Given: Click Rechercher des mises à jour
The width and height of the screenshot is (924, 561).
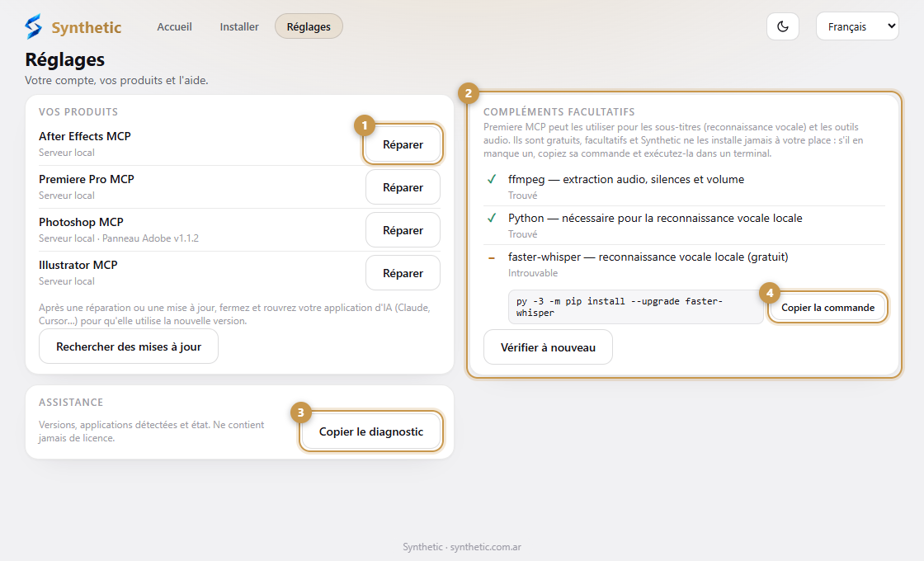Looking at the screenshot, I should [x=129, y=346].
